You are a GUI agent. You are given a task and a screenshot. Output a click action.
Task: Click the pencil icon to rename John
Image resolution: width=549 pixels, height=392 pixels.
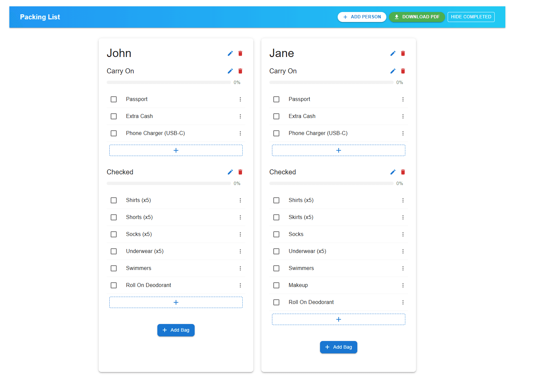[230, 53]
